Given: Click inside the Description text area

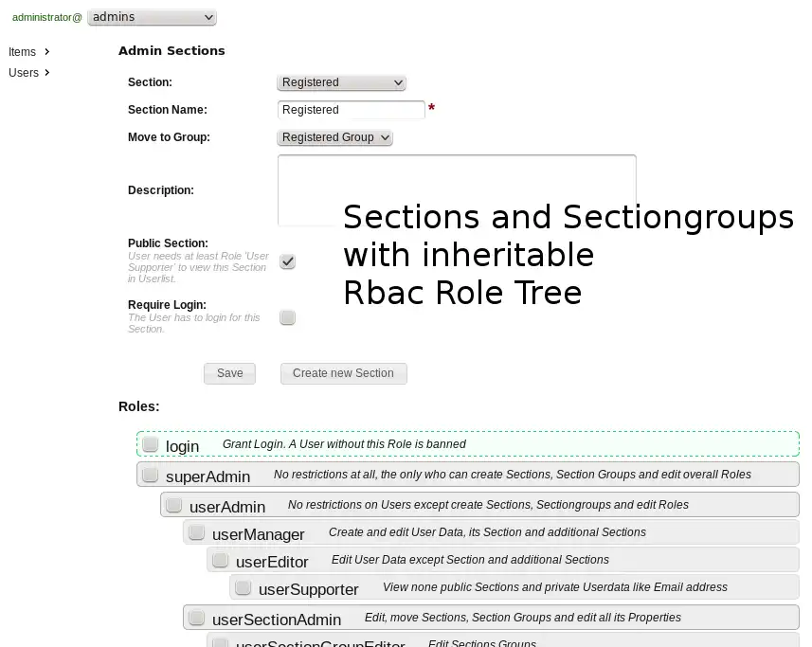Looking at the screenshot, I should 456,190.
